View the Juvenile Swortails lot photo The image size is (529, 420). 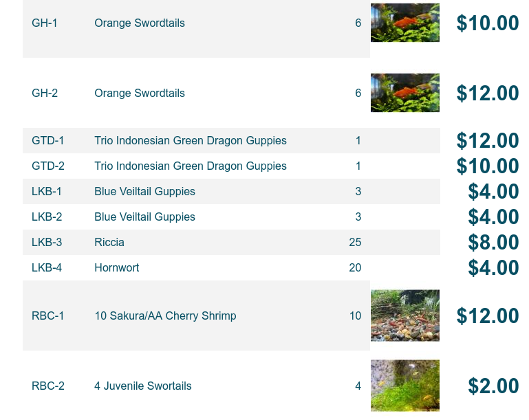pyautogui.click(x=405, y=385)
